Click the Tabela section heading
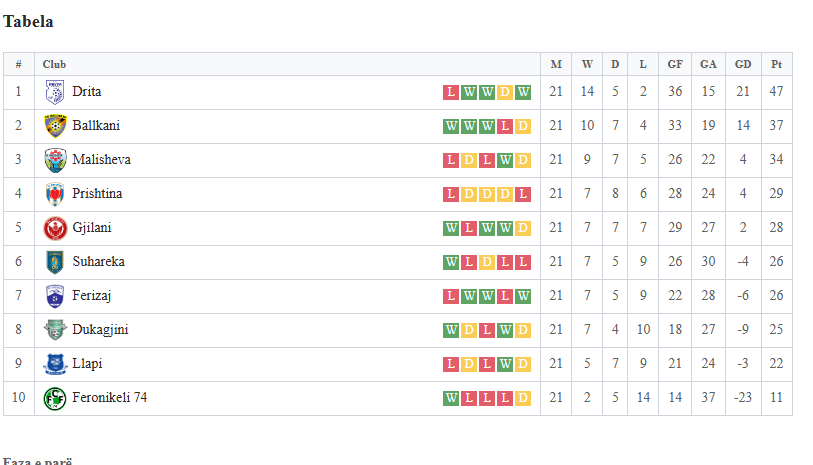 point(29,21)
